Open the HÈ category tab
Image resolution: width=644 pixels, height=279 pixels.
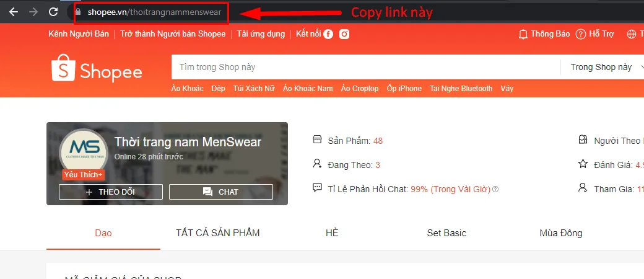[x=332, y=233]
